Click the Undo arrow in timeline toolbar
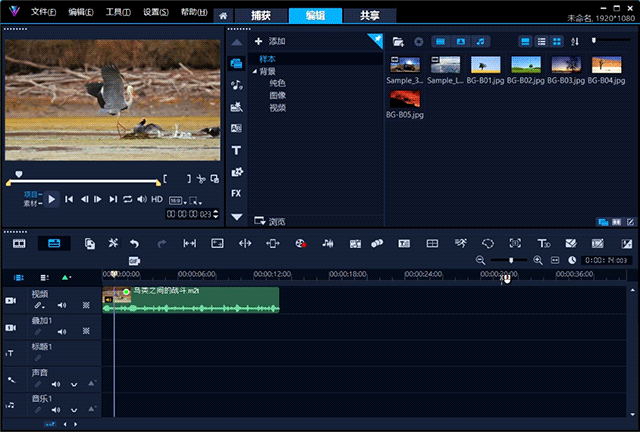 point(134,244)
